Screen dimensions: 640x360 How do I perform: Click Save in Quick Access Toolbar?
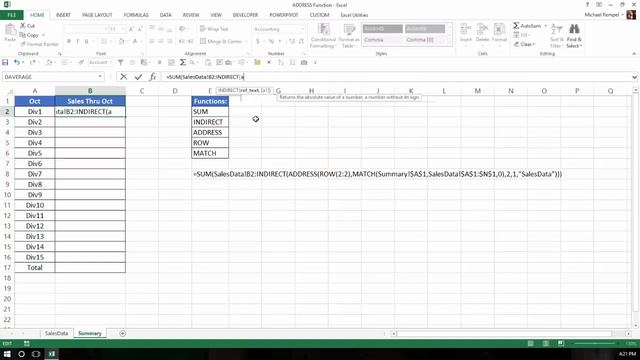click(5, 62)
